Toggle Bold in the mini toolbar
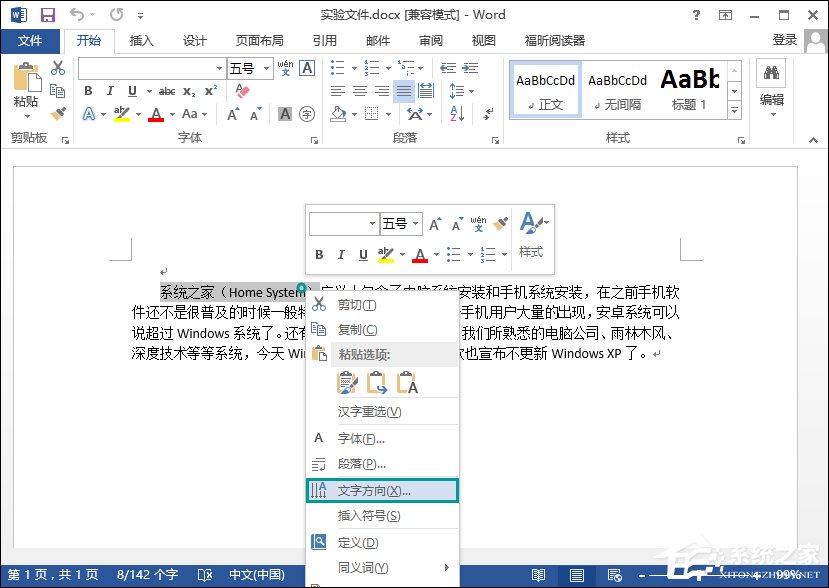The image size is (829, 588). point(319,254)
